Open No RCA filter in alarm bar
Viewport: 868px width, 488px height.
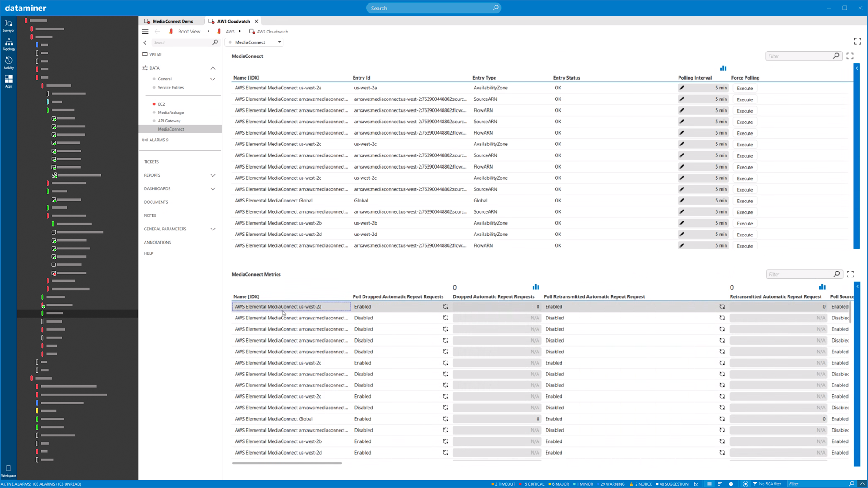coord(767,484)
